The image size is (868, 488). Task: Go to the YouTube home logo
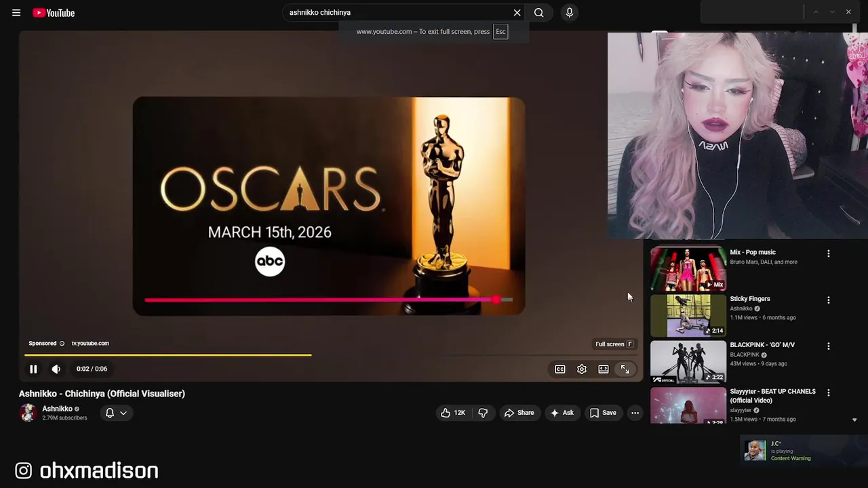pyautogui.click(x=54, y=13)
